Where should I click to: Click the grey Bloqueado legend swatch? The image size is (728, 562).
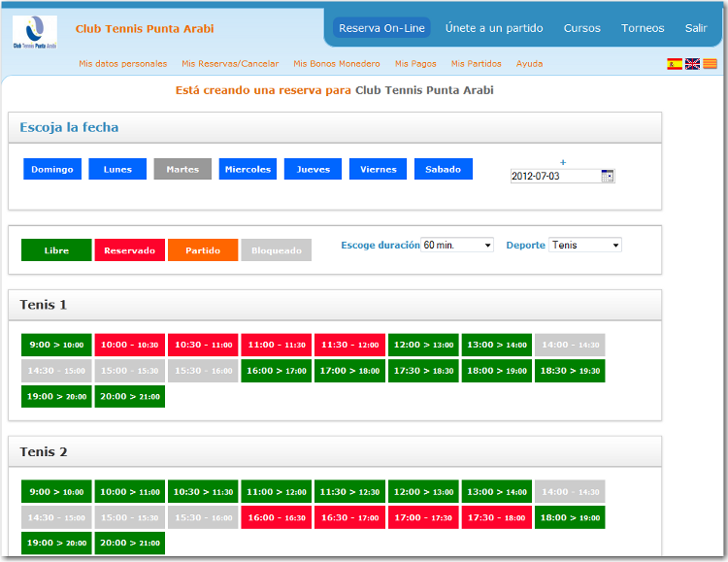[x=277, y=249]
